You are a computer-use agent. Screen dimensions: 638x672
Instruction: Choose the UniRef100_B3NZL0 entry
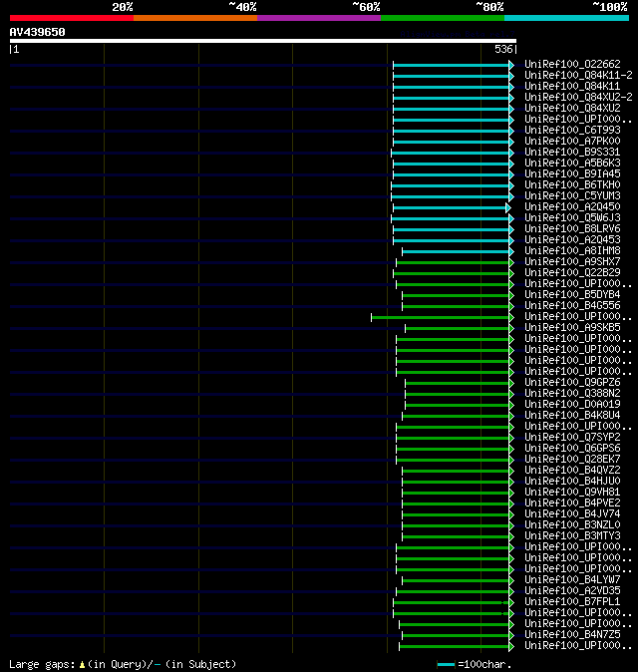tap(572, 525)
